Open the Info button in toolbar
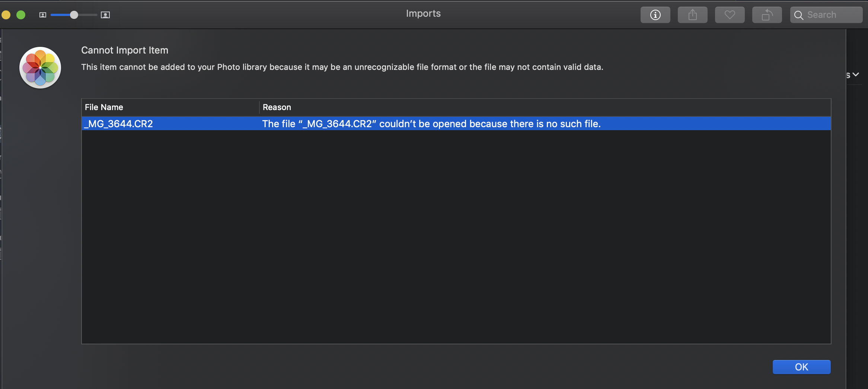The height and width of the screenshot is (389, 868). coord(655,15)
